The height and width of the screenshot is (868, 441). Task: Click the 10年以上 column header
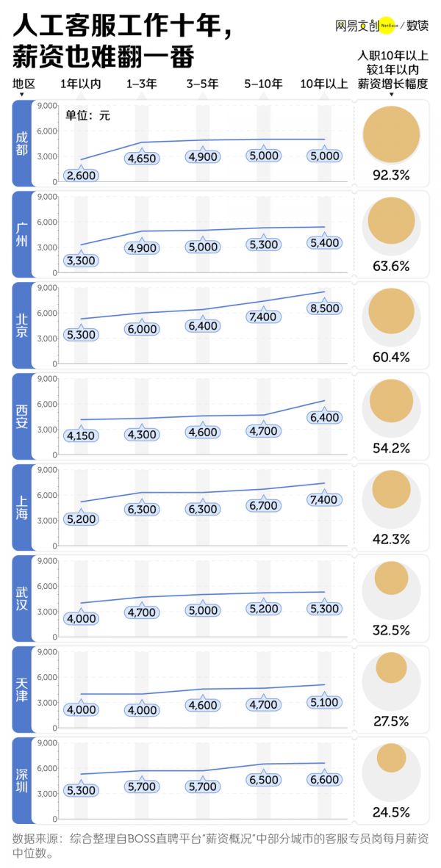click(x=324, y=84)
